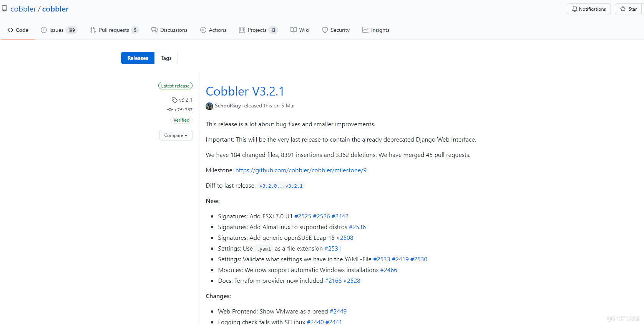Click SchoolGuy's avatar image
The height and width of the screenshot is (325, 644).
tap(209, 106)
